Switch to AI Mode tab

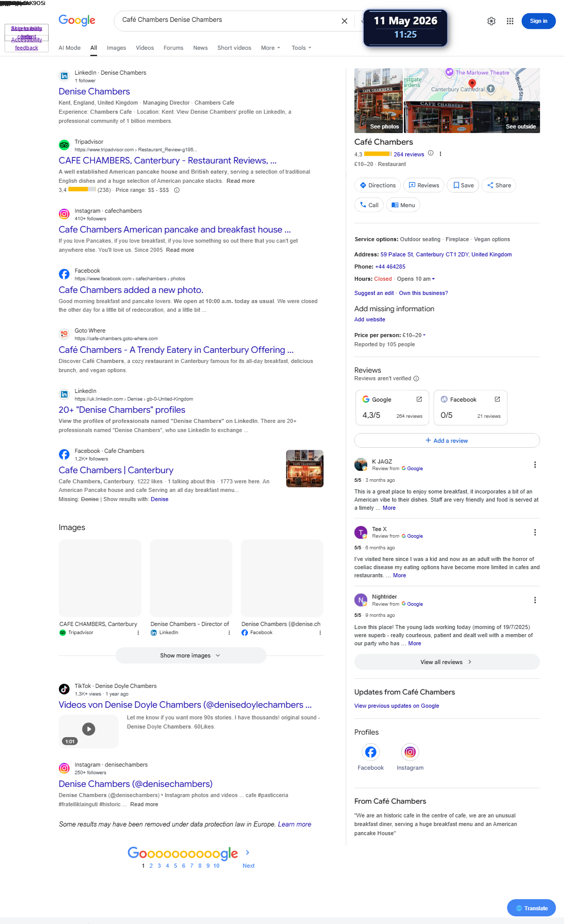click(x=70, y=48)
